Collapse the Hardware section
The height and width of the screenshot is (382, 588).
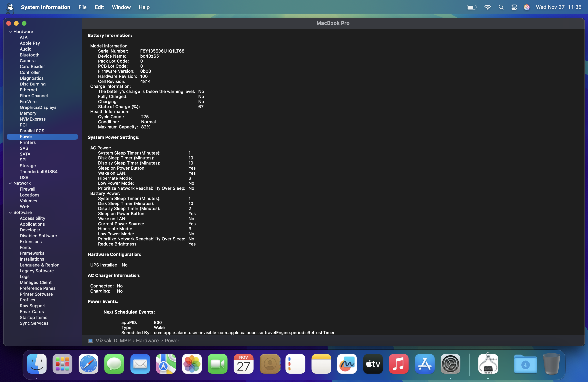coord(10,32)
